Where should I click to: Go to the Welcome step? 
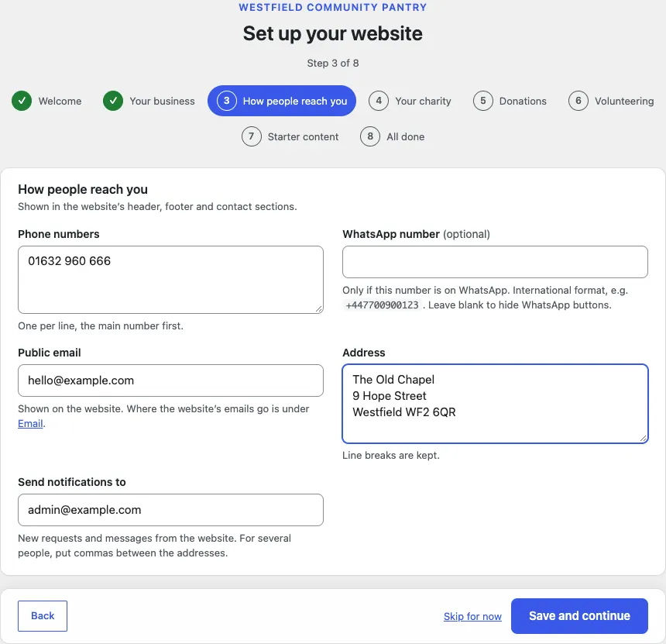[46, 101]
